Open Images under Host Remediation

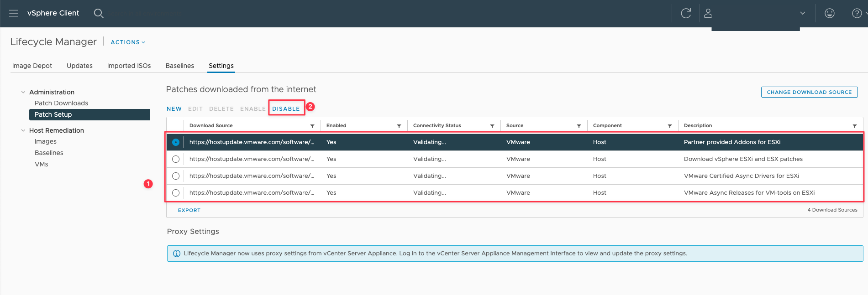coord(46,141)
